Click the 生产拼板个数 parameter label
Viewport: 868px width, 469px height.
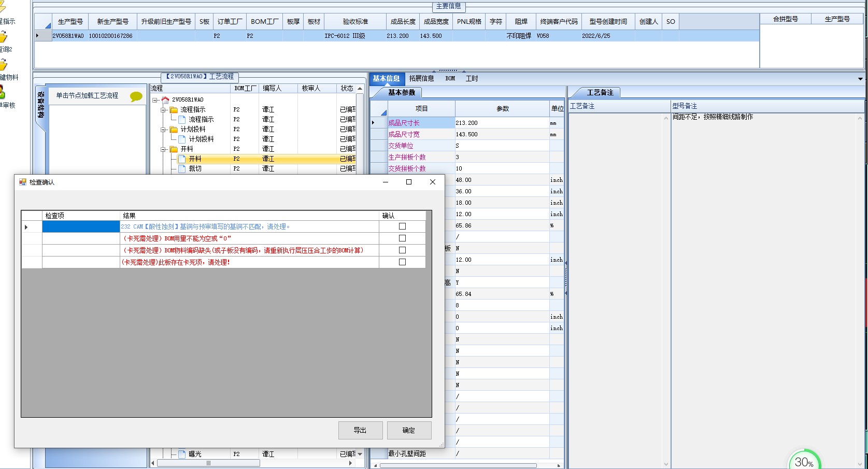[407, 157]
